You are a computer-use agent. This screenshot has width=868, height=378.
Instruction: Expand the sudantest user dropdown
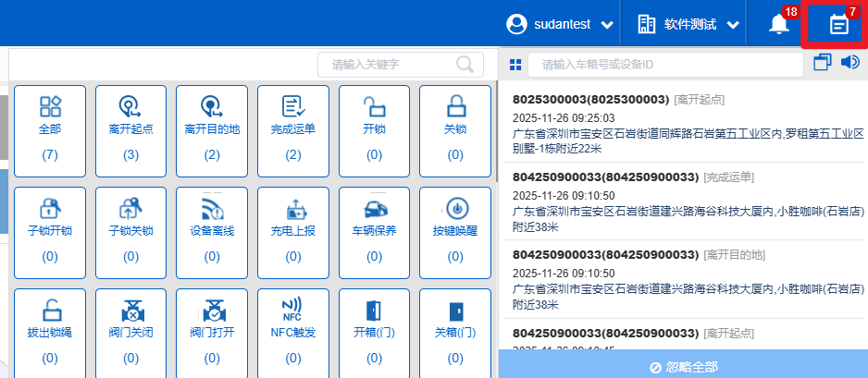coord(561,25)
